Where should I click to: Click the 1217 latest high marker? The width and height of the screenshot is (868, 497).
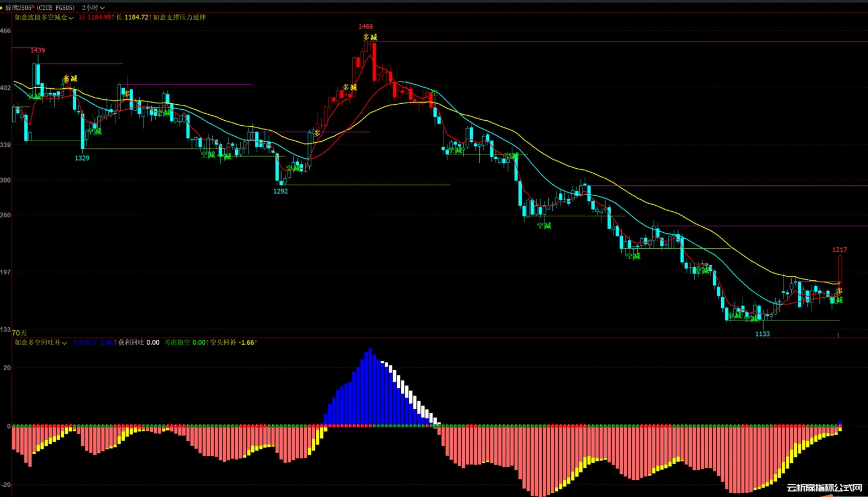839,250
